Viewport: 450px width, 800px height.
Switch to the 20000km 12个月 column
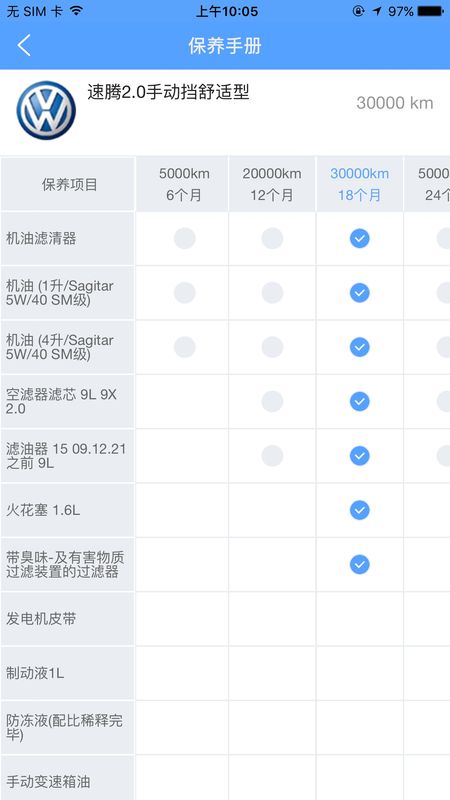[x=272, y=184]
